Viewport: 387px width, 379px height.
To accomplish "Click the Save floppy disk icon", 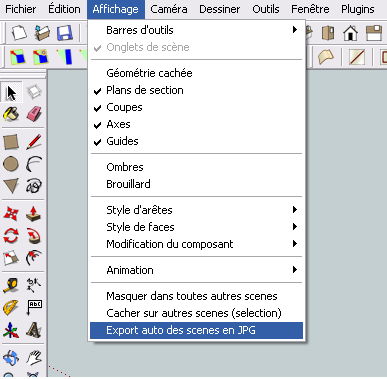I will pyautogui.click(x=65, y=33).
